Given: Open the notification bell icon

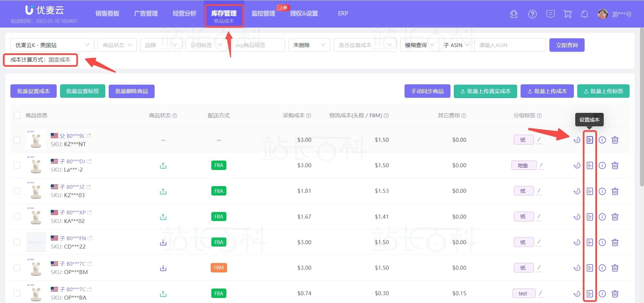Looking at the screenshot, I should click(584, 14).
